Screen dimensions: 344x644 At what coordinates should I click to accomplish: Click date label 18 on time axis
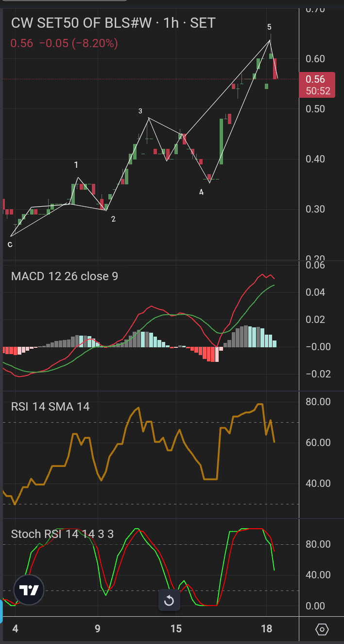click(x=266, y=629)
